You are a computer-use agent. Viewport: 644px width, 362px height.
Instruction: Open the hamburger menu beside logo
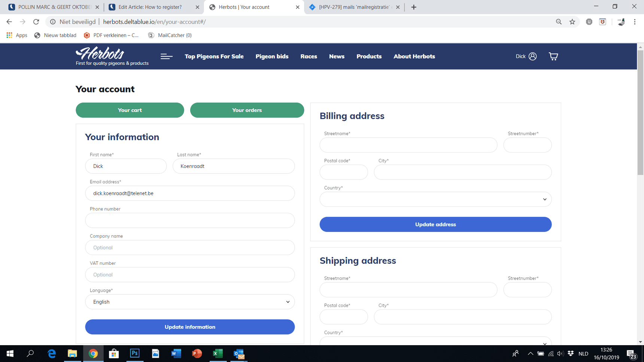click(x=166, y=56)
